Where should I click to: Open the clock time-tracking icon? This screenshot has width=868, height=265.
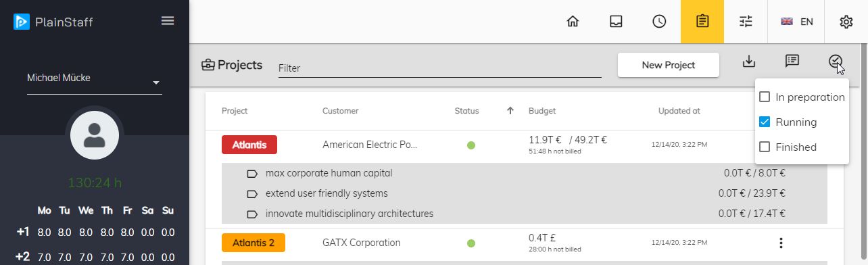pyautogui.click(x=659, y=22)
